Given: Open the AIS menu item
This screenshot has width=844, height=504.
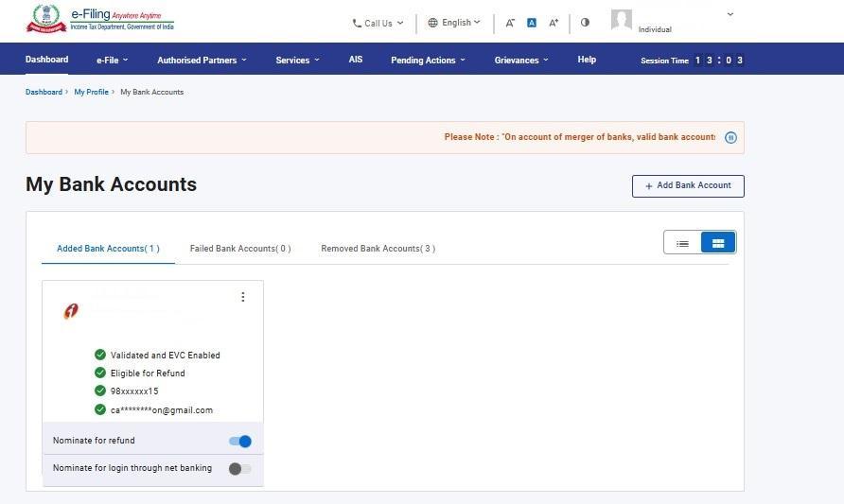Looking at the screenshot, I should point(356,60).
